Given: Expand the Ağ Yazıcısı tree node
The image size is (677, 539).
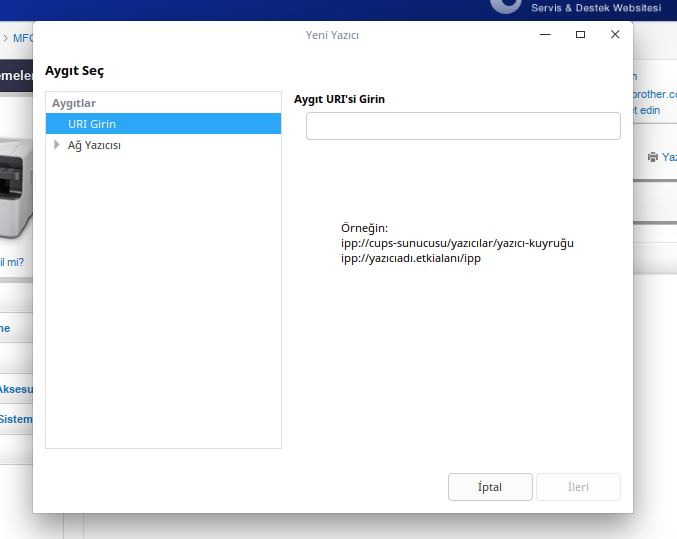Looking at the screenshot, I should click(57, 145).
